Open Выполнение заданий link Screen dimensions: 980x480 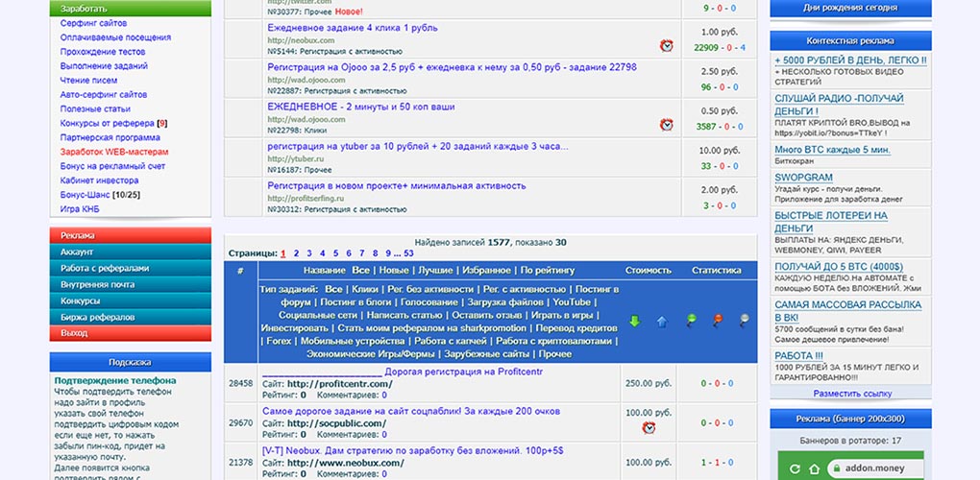(x=104, y=65)
